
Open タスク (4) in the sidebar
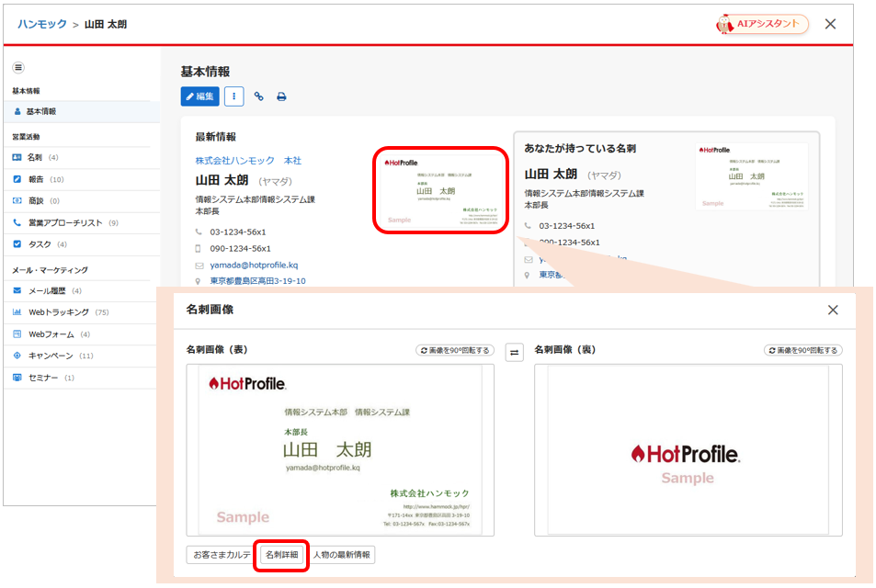[x=82, y=244]
